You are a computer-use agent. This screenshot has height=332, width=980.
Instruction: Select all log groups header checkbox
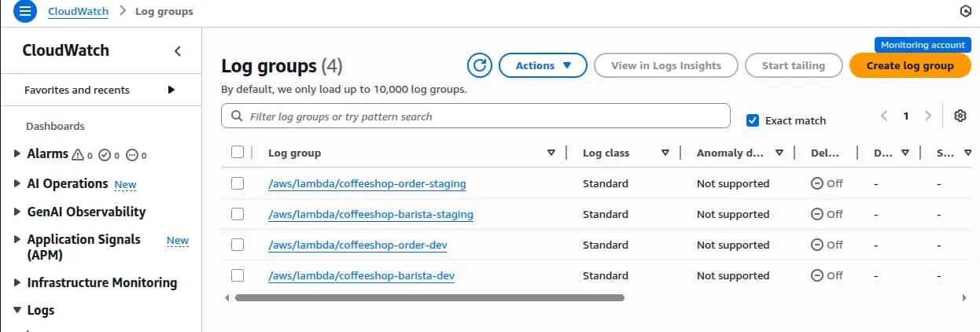[x=238, y=152]
